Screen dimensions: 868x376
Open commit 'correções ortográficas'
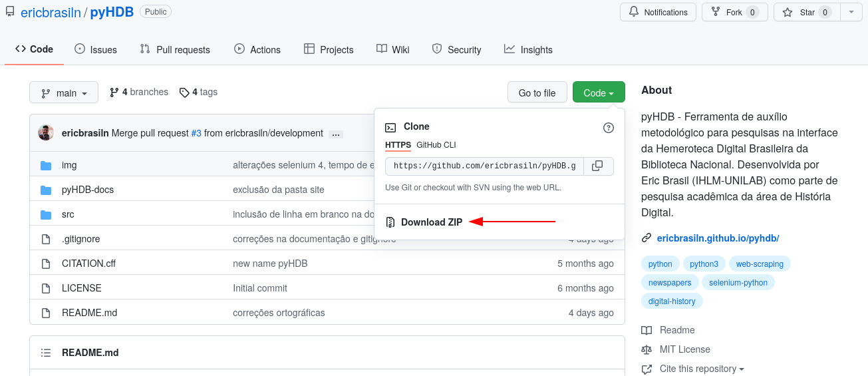coord(279,313)
